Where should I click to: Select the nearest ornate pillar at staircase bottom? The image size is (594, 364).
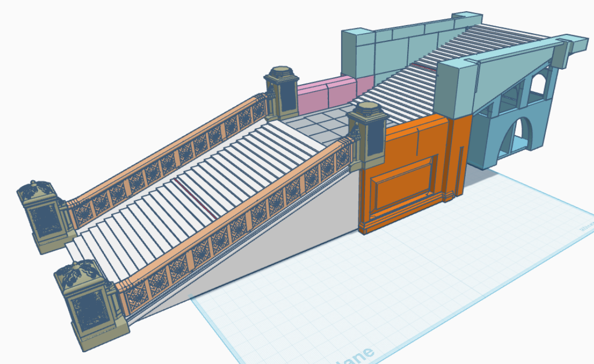(x=90, y=304)
